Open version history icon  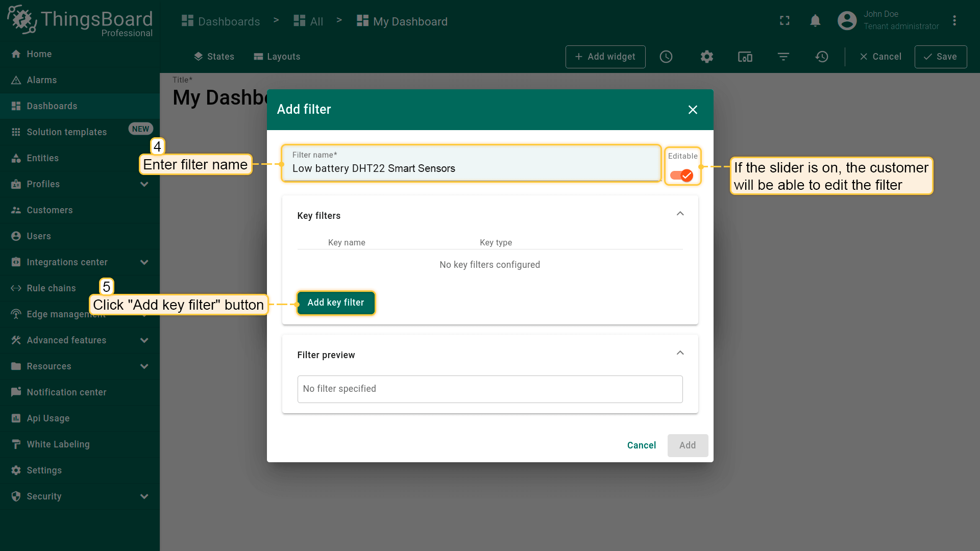822,57
